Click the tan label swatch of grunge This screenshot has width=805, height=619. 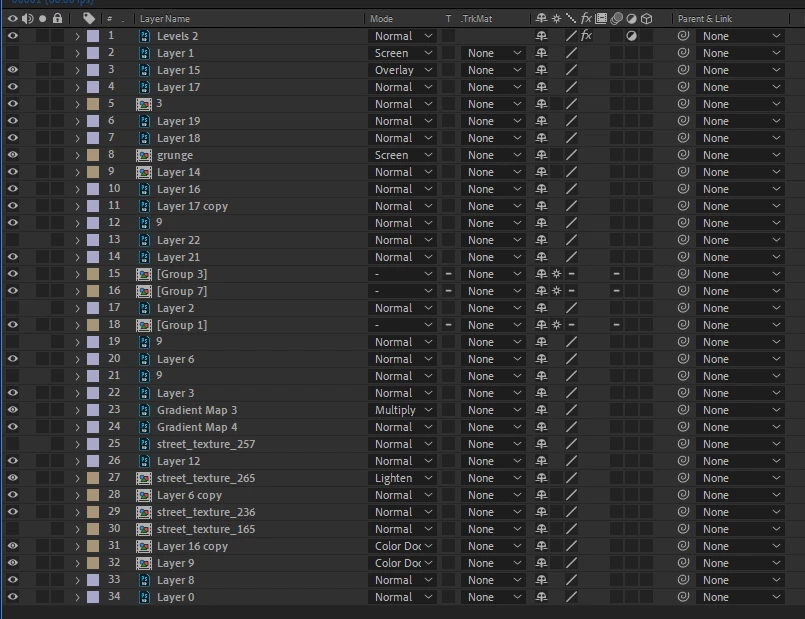coord(93,155)
